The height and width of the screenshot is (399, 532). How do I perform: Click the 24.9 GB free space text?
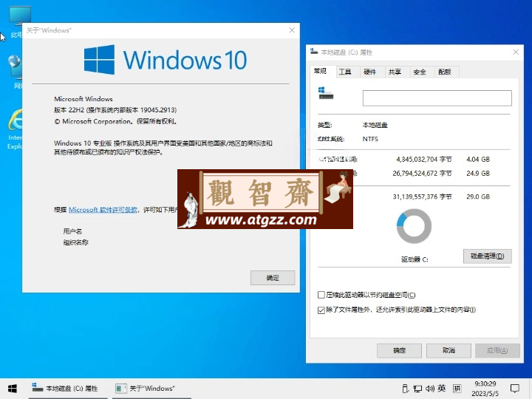[x=478, y=174]
